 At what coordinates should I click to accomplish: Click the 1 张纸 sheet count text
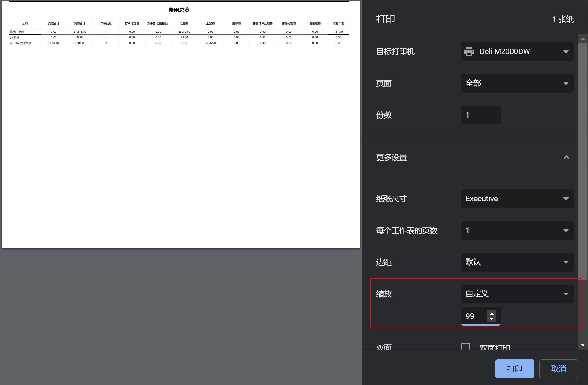click(563, 19)
